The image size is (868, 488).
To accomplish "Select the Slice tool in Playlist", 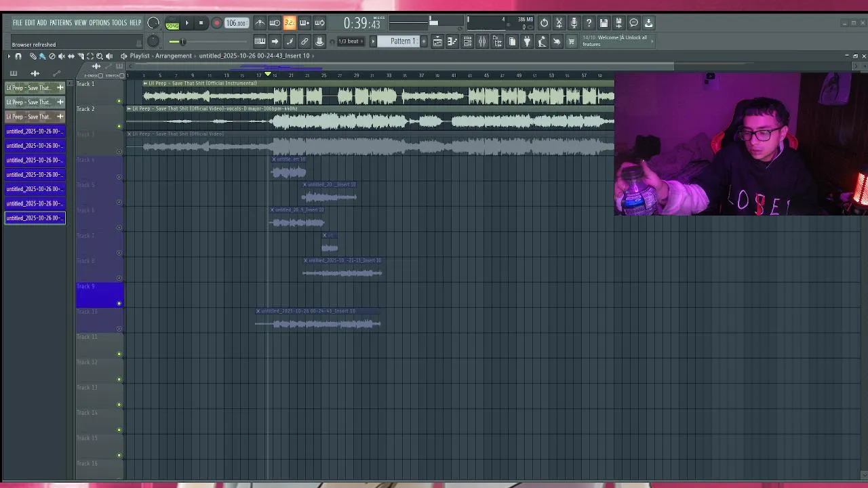I will [x=81, y=56].
